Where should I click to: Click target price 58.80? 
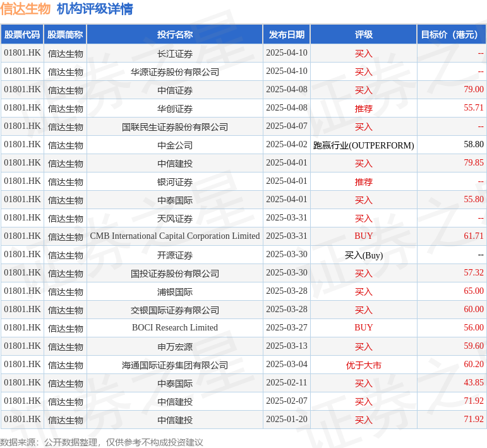click(x=474, y=145)
